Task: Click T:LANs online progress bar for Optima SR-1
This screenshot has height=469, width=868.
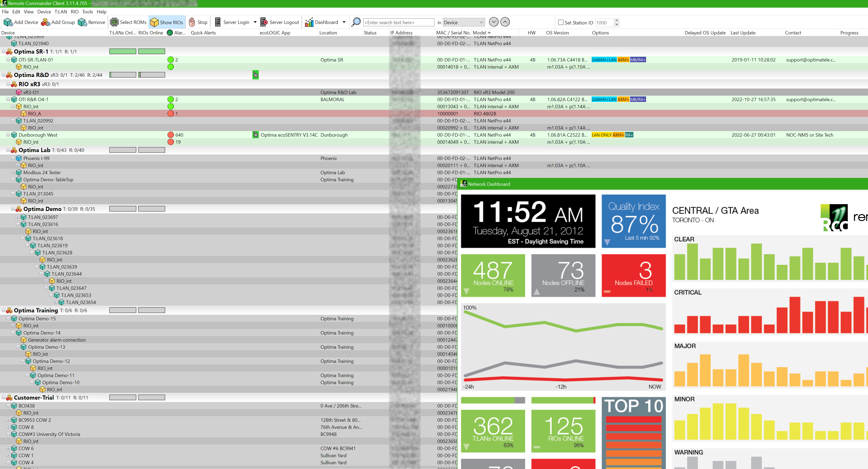Action: point(123,51)
